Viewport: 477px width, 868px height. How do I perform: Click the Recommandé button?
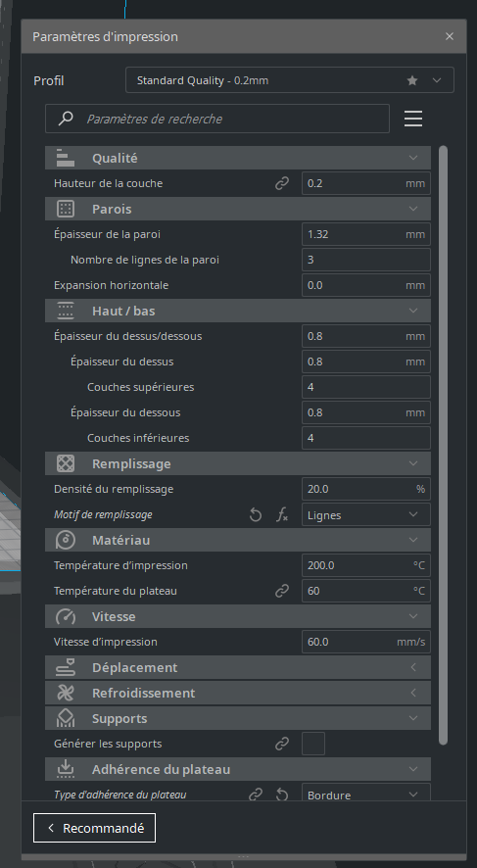point(94,828)
